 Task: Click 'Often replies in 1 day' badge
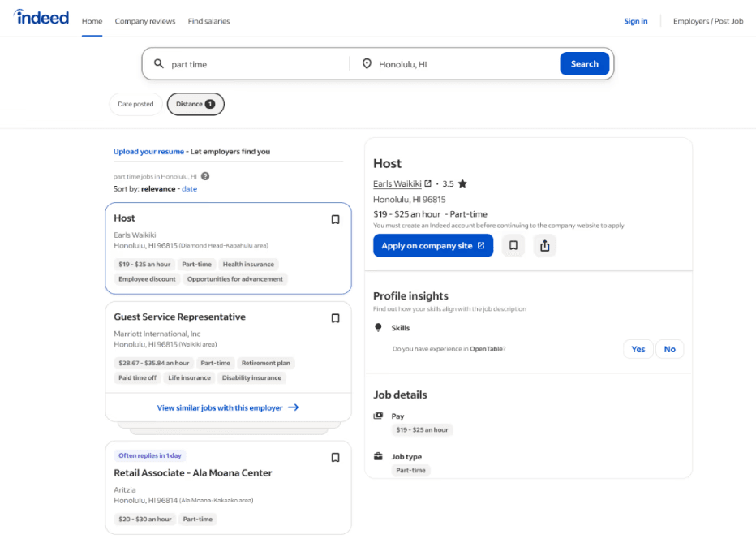click(x=150, y=455)
